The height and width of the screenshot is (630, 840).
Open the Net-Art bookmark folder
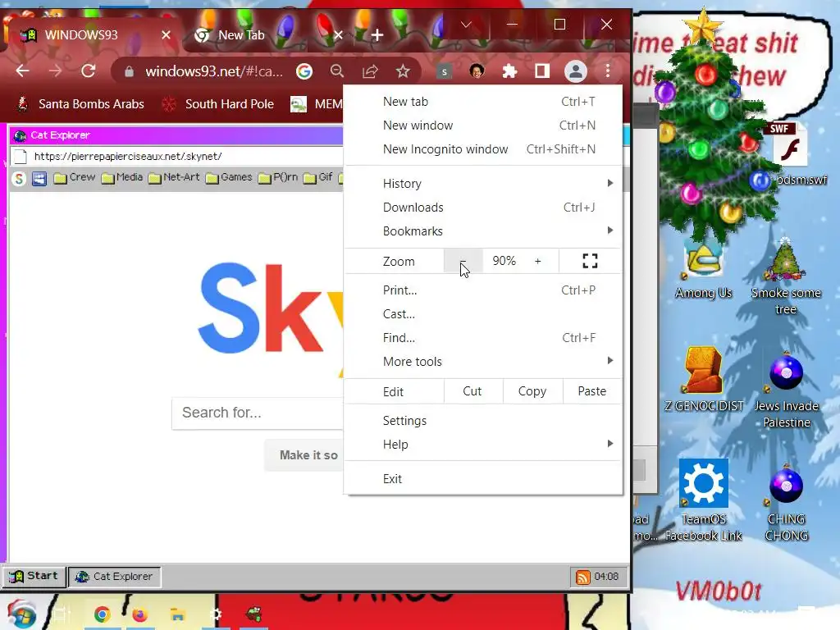(x=174, y=177)
